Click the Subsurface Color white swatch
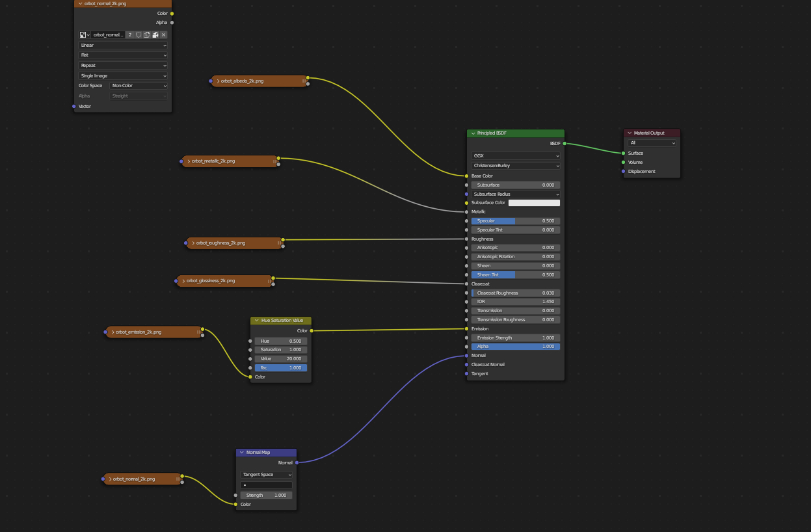The width and height of the screenshot is (811, 532). point(534,203)
